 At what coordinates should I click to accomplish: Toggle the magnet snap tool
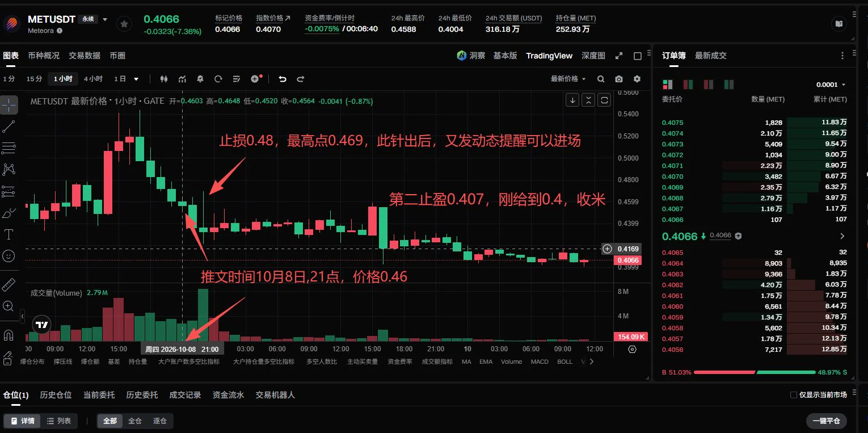click(x=9, y=334)
